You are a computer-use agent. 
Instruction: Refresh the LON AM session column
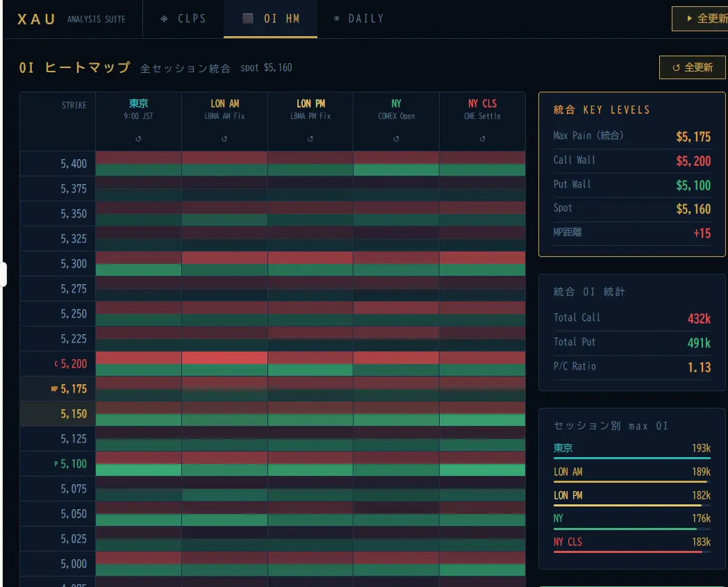pyautogui.click(x=224, y=139)
